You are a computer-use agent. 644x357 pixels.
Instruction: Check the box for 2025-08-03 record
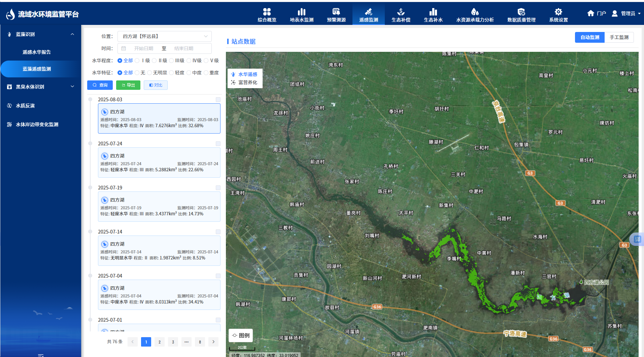(218, 100)
